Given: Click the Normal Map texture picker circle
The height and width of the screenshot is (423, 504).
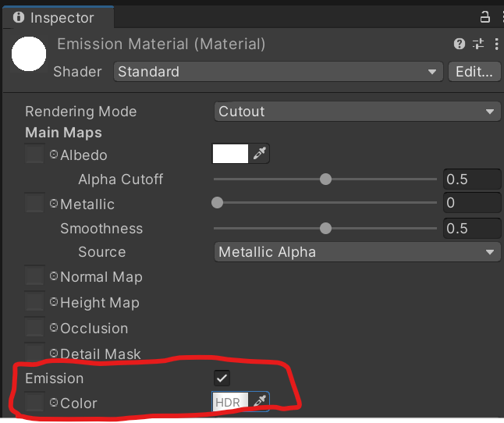Looking at the screenshot, I should 54,275.
